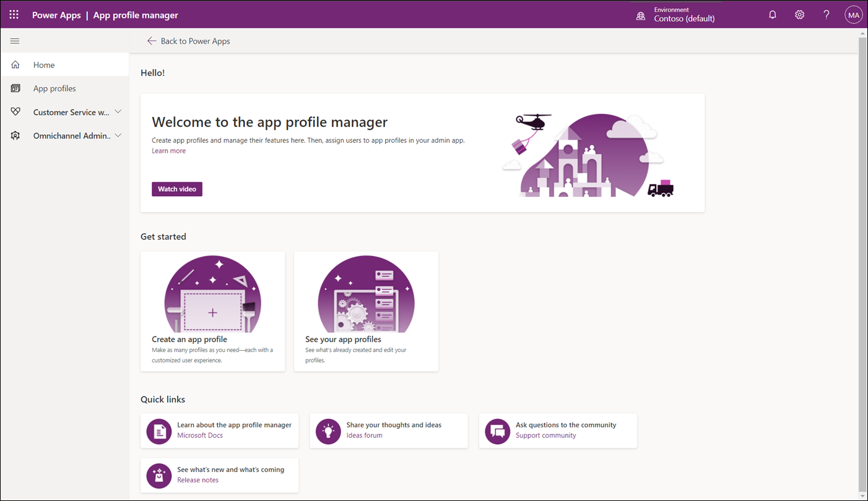Click the Microsoft Docs document icon

point(159,431)
